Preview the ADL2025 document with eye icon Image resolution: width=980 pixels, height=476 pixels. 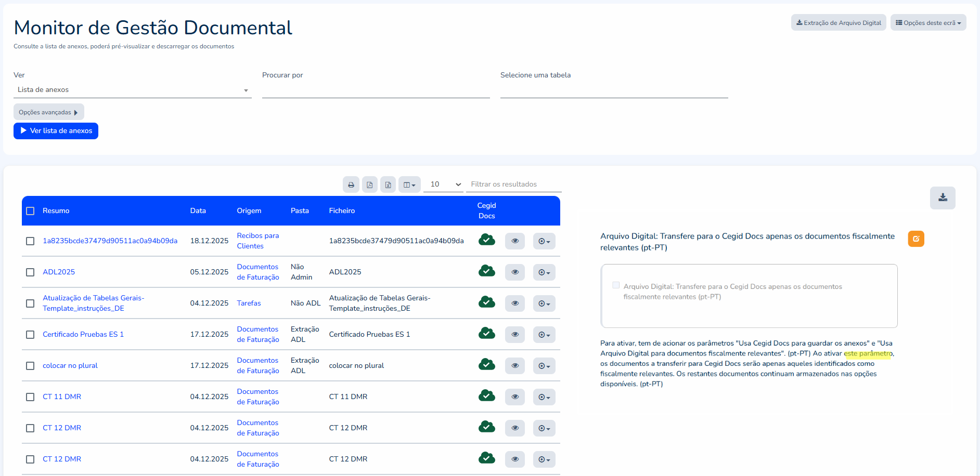pyautogui.click(x=515, y=272)
